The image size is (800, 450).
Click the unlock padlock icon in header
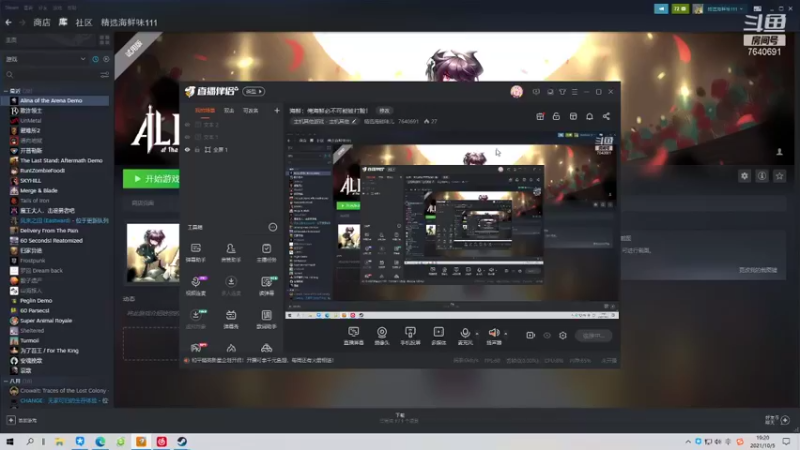click(x=556, y=116)
